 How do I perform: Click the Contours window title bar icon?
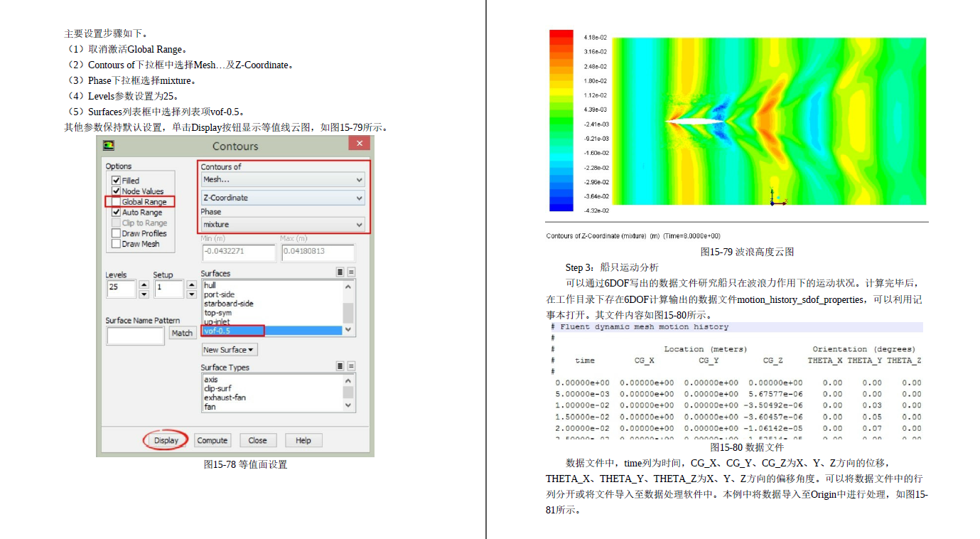click(x=108, y=144)
